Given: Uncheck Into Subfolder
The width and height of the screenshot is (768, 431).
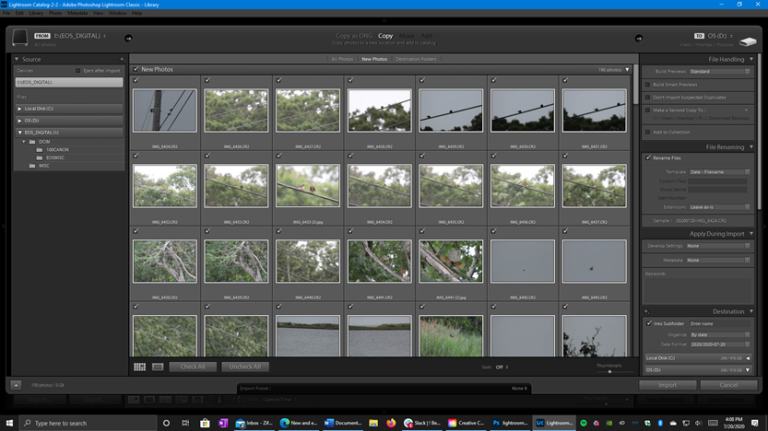Looking at the screenshot, I should tap(648, 323).
